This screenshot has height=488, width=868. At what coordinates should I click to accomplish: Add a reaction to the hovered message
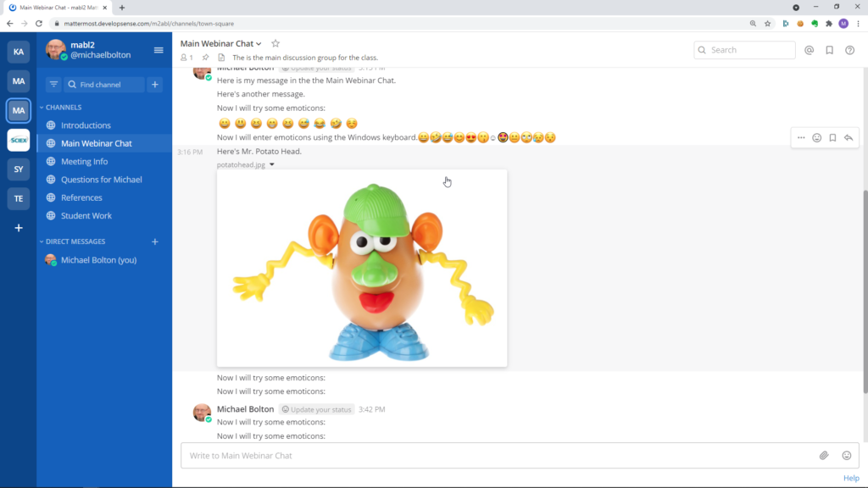click(817, 138)
